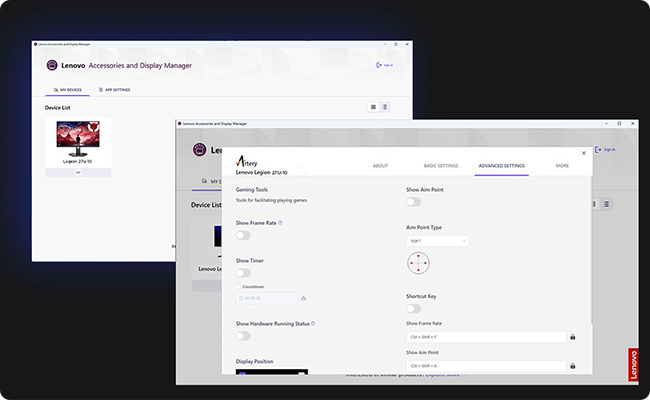Click info icon beside Hardware Running Status
Viewport: 650px width, 400px height.
click(313, 323)
